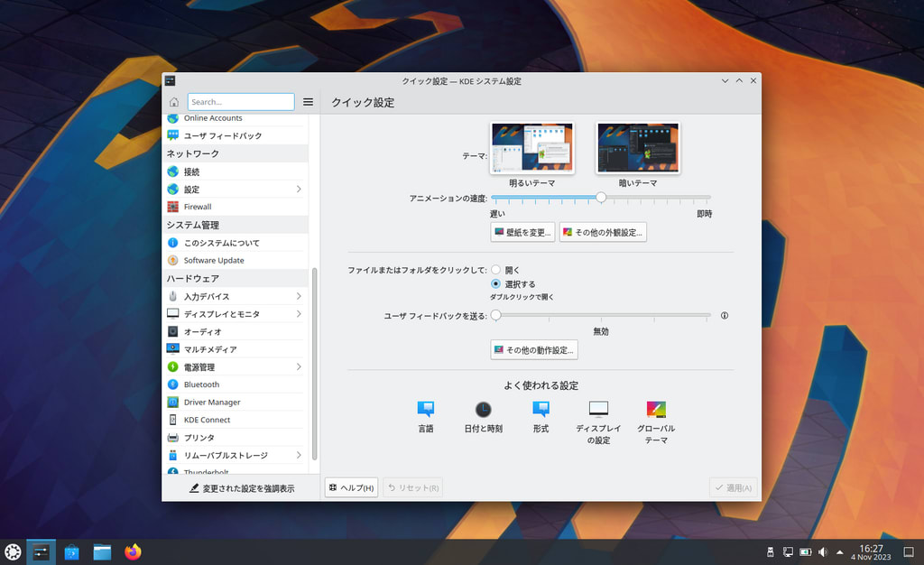Open the file manager in taskbar
The height and width of the screenshot is (565, 924).
(103, 552)
